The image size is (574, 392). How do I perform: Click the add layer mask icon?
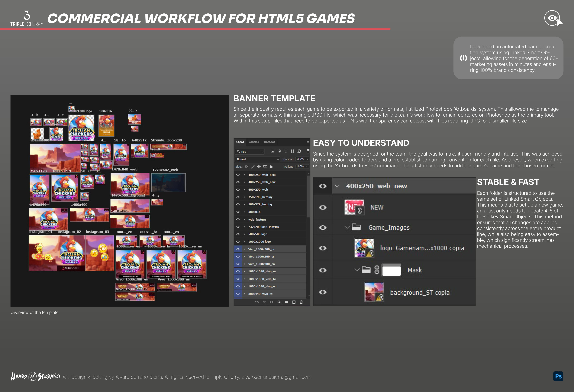(x=271, y=302)
